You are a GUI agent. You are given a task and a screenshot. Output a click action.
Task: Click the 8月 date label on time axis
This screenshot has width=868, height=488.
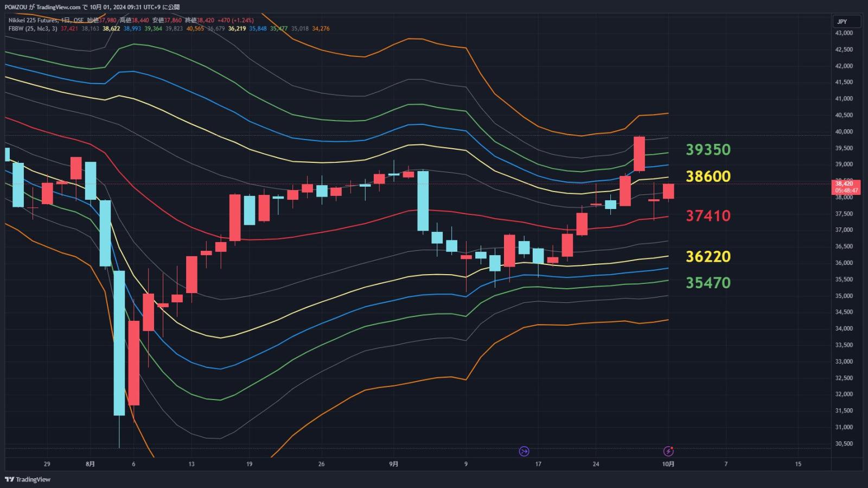[x=91, y=464]
